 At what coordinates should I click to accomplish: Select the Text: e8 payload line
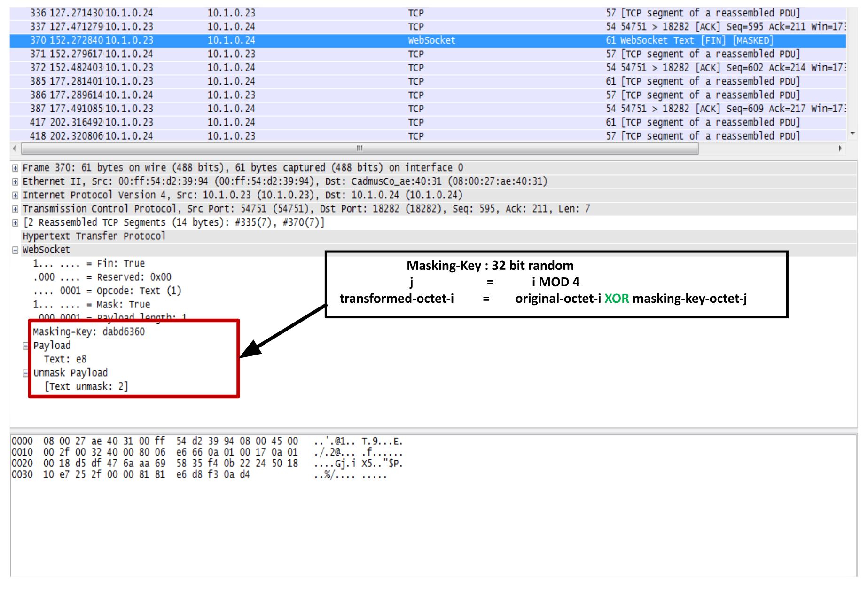click(x=65, y=359)
